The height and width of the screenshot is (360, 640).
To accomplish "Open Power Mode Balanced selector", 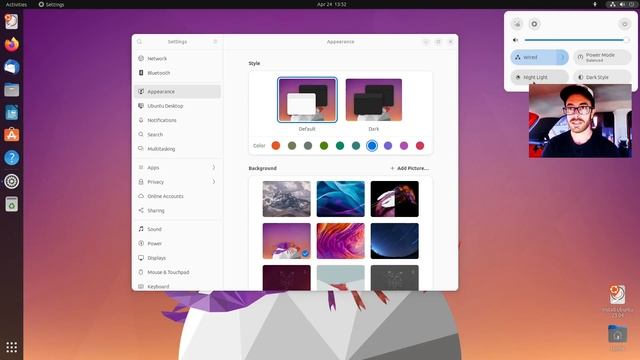I will pyautogui.click(x=602, y=57).
